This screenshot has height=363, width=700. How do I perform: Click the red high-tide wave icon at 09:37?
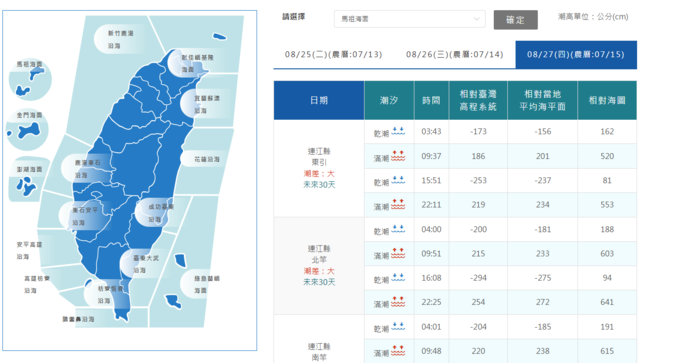(x=398, y=156)
